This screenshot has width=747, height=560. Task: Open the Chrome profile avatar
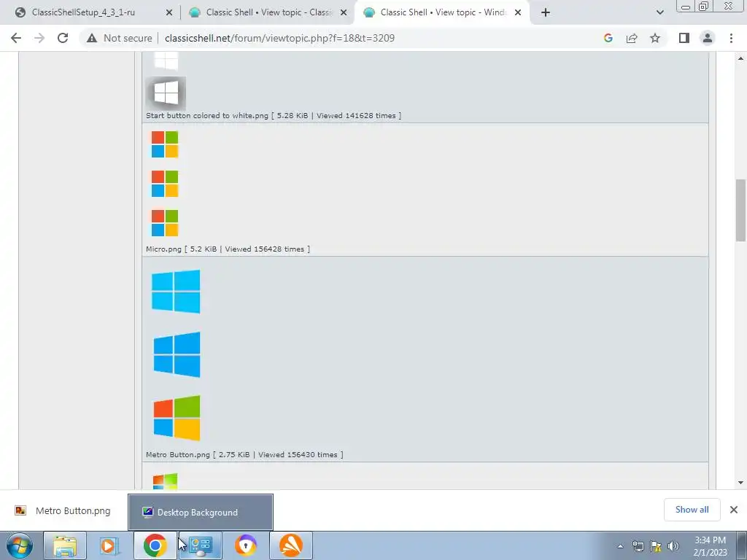708,38
